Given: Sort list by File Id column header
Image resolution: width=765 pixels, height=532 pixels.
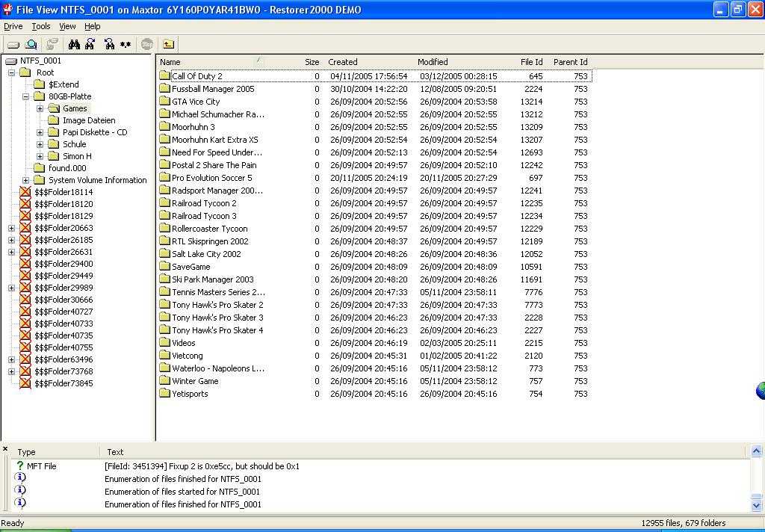Looking at the screenshot, I should 531,62.
